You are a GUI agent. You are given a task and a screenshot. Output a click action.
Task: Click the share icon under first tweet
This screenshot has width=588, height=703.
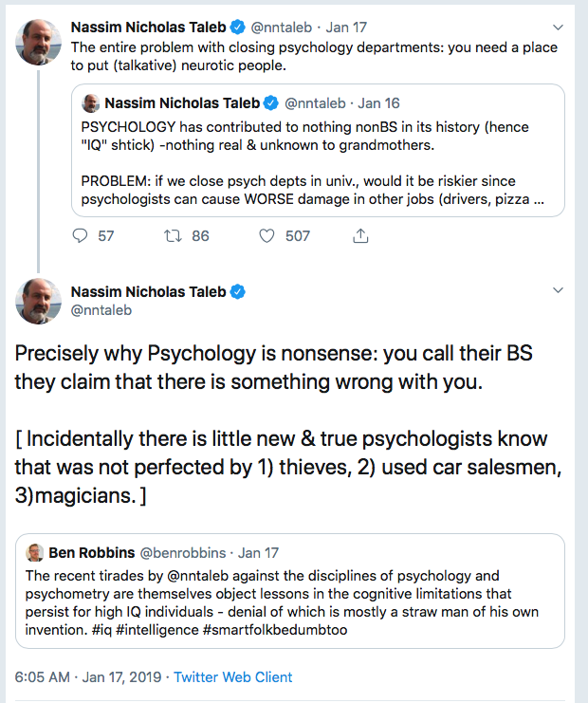tap(360, 235)
